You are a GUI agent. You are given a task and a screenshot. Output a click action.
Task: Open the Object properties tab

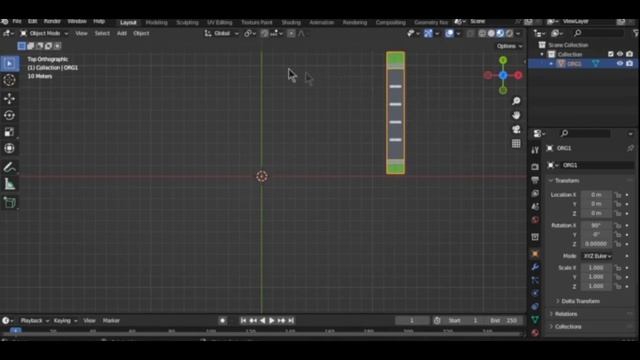(535, 254)
